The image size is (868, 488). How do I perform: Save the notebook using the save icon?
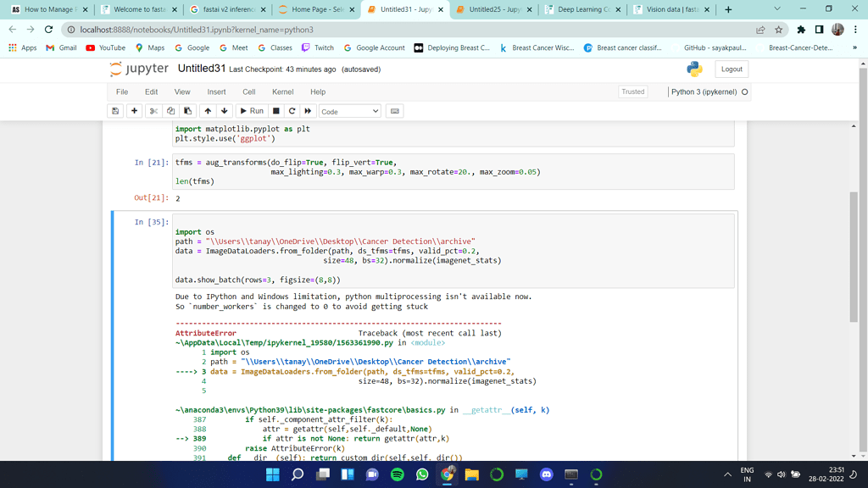[x=115, y=110]
